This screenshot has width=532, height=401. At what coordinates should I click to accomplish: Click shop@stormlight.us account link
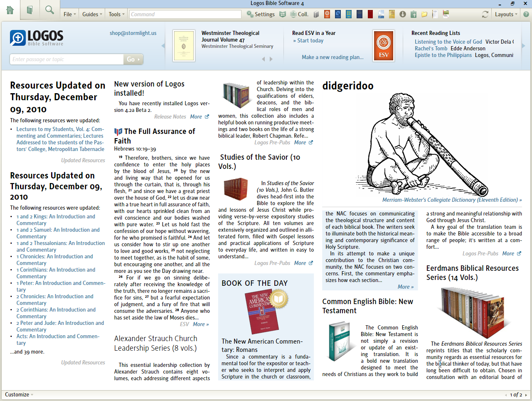point(133,33)
